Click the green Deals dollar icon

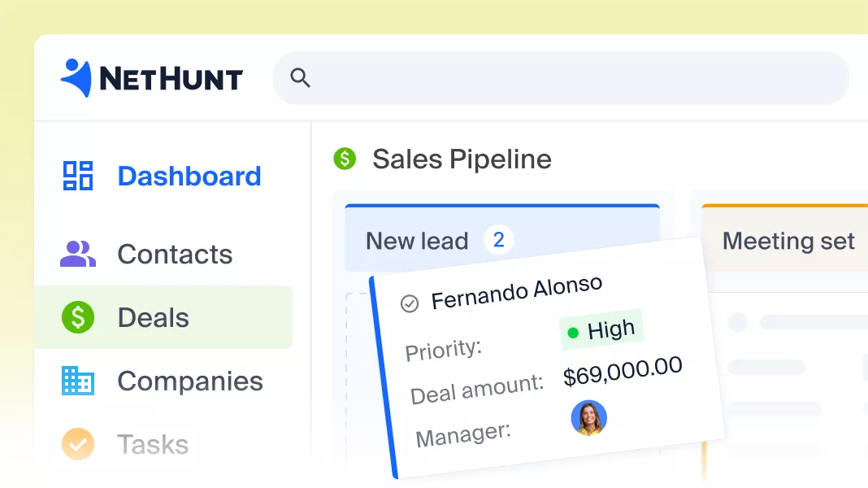pyautogui.click(x=78, y=317)
